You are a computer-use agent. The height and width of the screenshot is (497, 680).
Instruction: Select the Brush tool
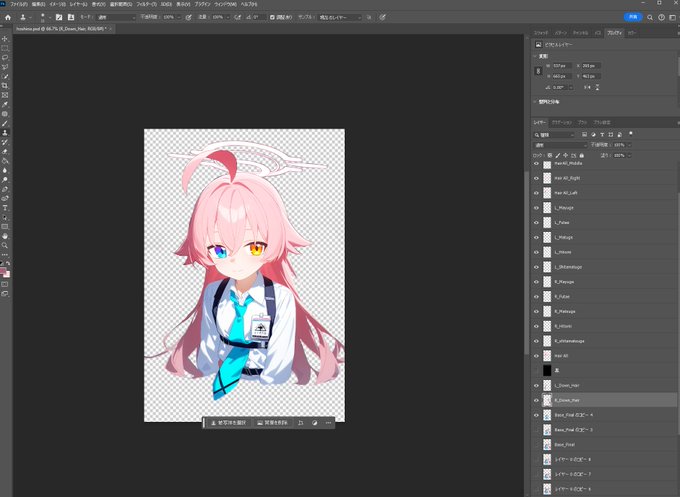point(5,124)
